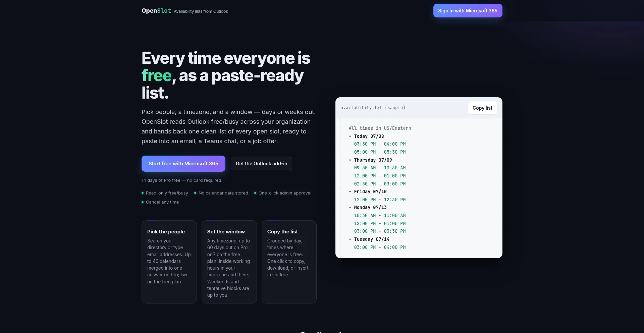Select Monday slot 12:00 PM - 01:00 PM
The image size is (644, 333).
[380, 224]
